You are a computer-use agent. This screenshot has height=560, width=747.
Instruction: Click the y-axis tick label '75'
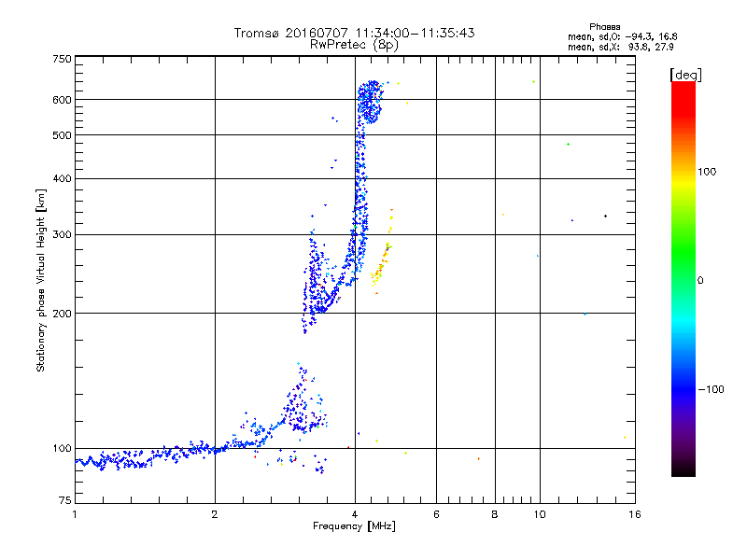[65, 500]
